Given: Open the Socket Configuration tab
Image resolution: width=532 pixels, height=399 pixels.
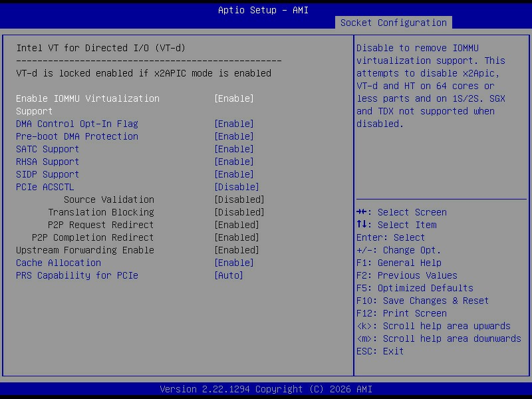Looking at the screenshot, I should click(393, 23).
